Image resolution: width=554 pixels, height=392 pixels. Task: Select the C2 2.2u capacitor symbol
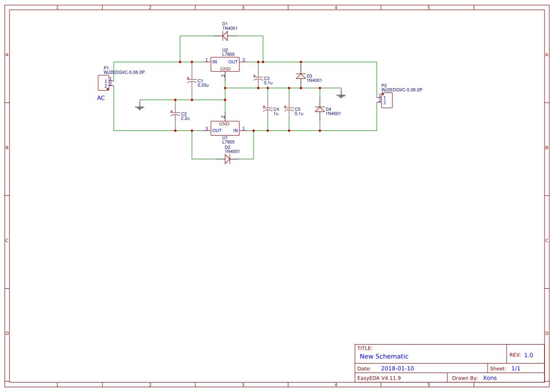point(175,114)
